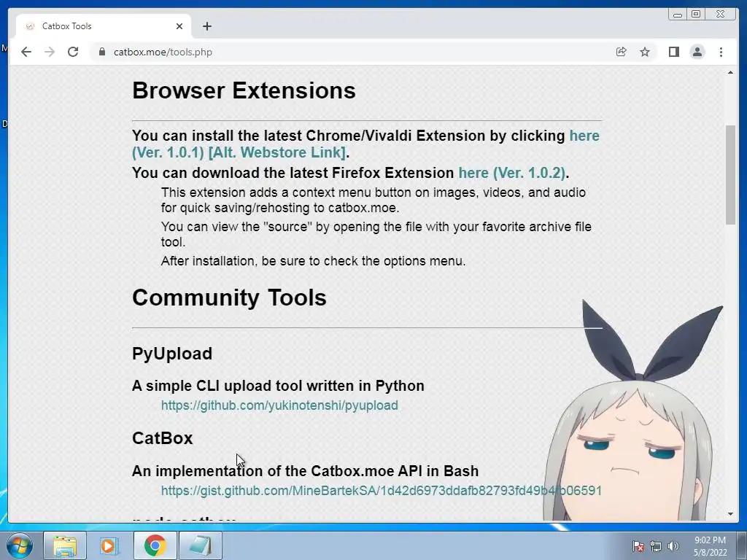Click the padlock site info icon
The width and height of the screenshot is (747, 560).
[x=101, y=52]
